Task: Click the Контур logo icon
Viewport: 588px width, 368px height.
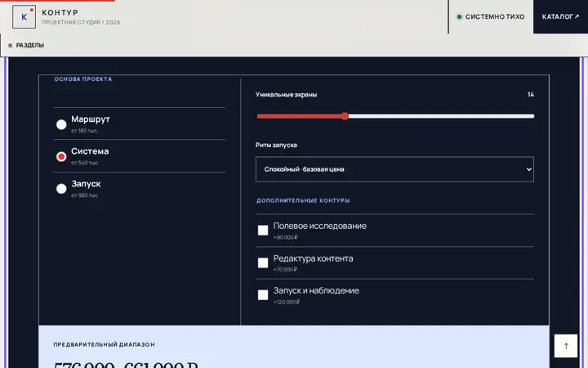Action: pyautogui.click(x=24, y=17)
